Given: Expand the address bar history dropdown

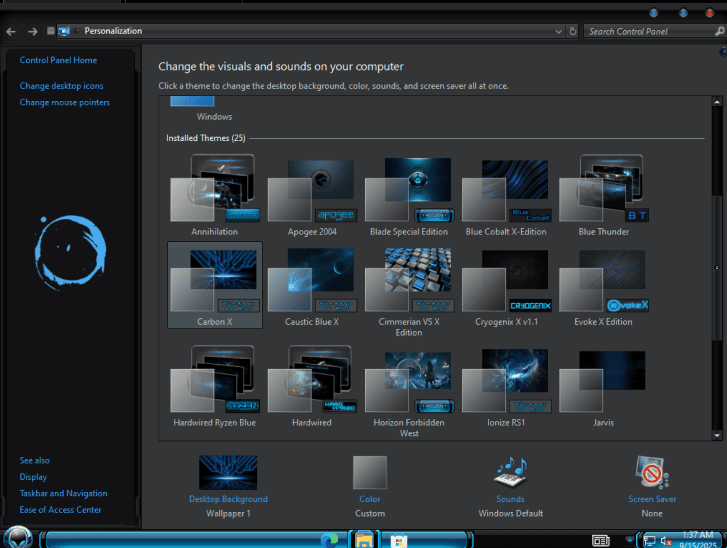Looking at the screenshot, I should [x=559, y=31].
